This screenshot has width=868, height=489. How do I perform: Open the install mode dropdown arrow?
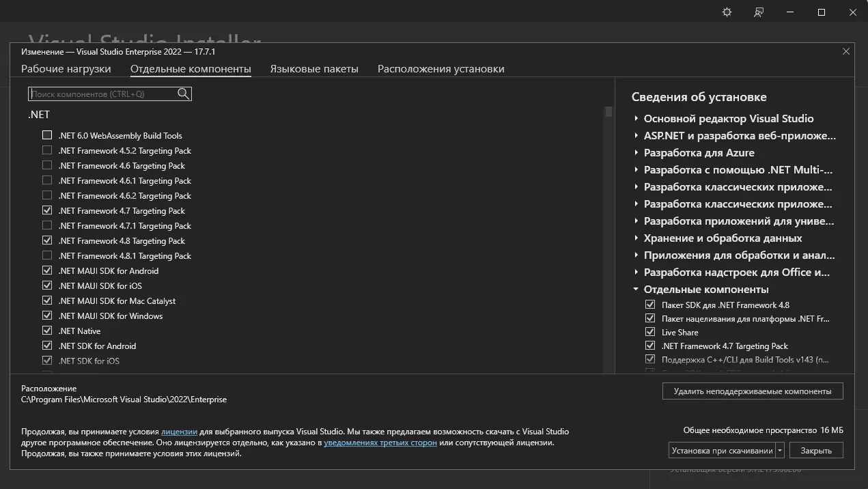point(781,451)
